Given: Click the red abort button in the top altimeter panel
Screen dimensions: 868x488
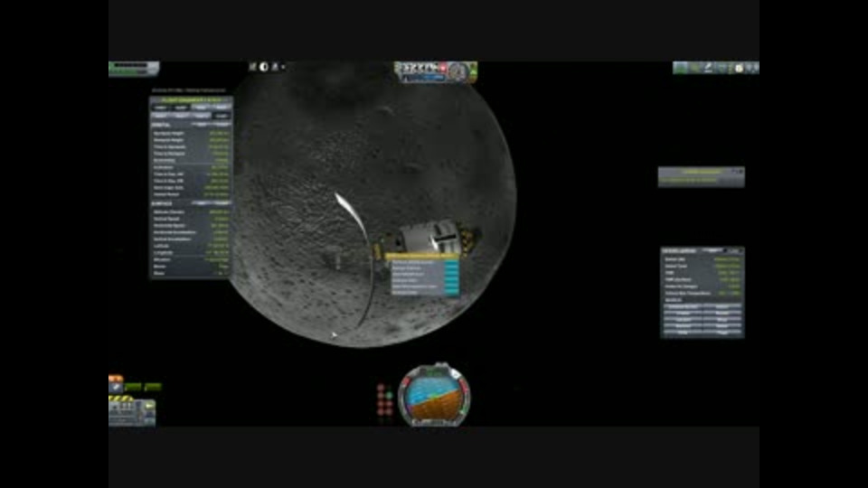Looking at the screenshot, I should [x=443, y=68].
